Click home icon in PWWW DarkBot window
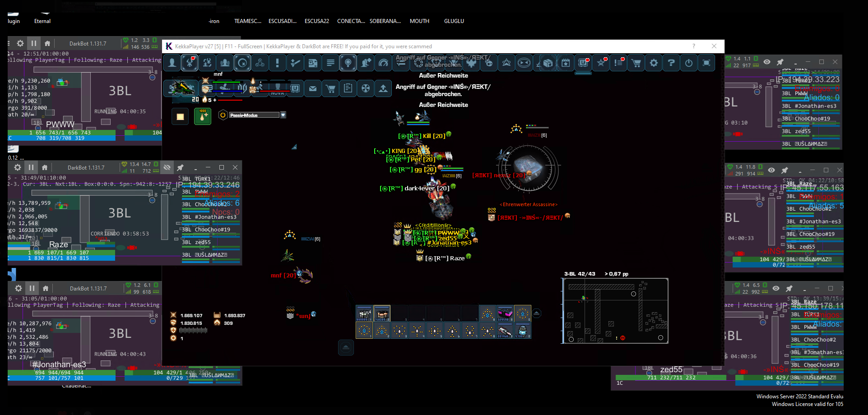Screen dimensions: 868x415 pos(47,44)
